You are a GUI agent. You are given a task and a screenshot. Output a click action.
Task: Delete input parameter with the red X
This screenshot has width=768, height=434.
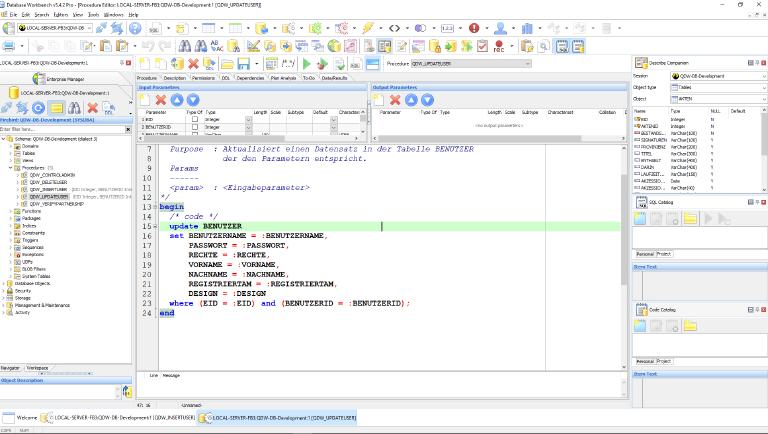[x=161, y=100]
